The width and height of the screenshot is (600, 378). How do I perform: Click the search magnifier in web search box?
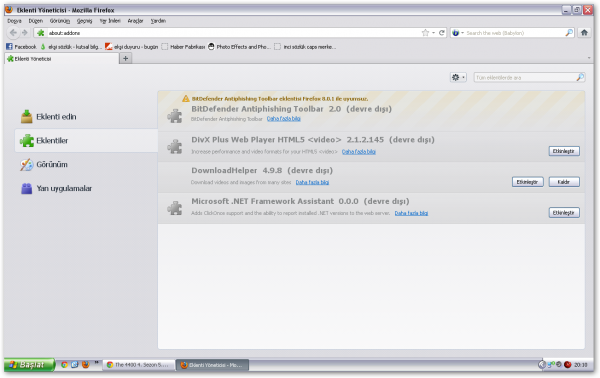(x=569, y=33)
